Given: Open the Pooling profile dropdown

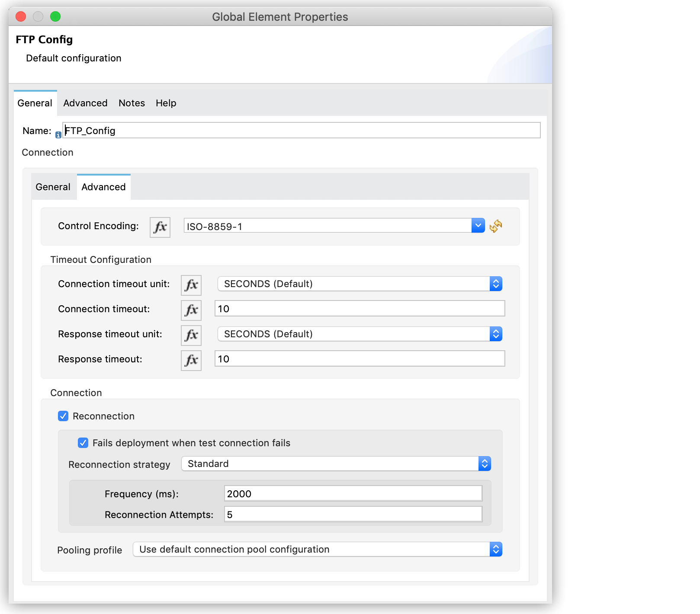Looking at the screenshot, I should [496, 549].
